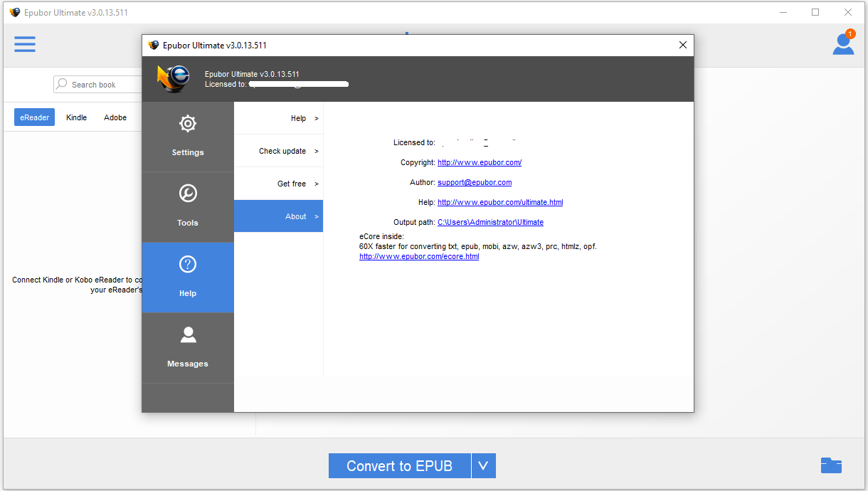Switch to the Adobe tab
This screenshot has height=491, width=868.
tap(115, 117)
